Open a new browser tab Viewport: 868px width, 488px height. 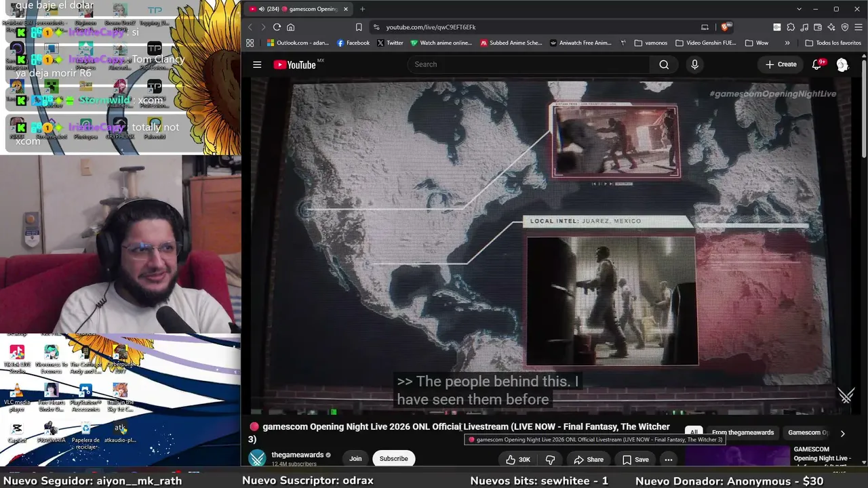pos(362,9)
